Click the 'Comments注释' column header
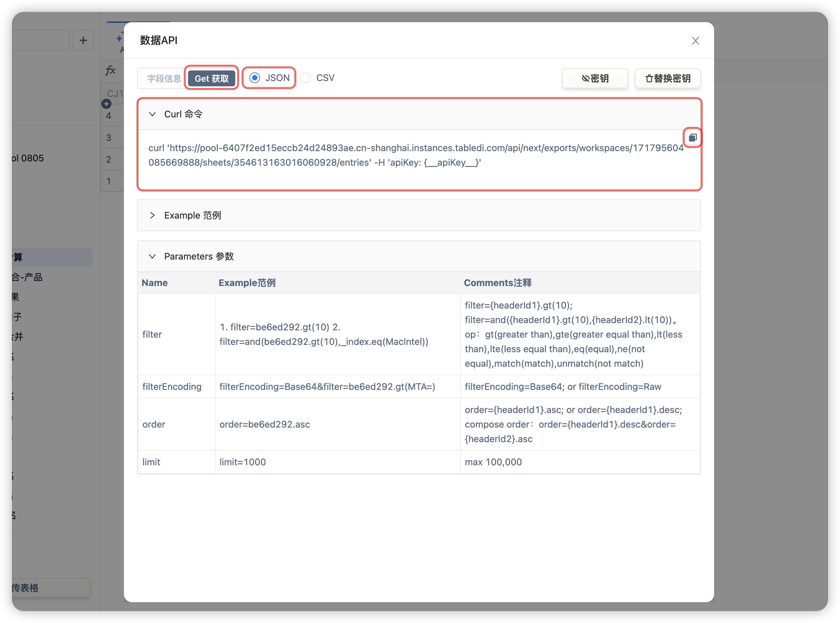This screenshot has width=840, height=623. click(497, 283)
